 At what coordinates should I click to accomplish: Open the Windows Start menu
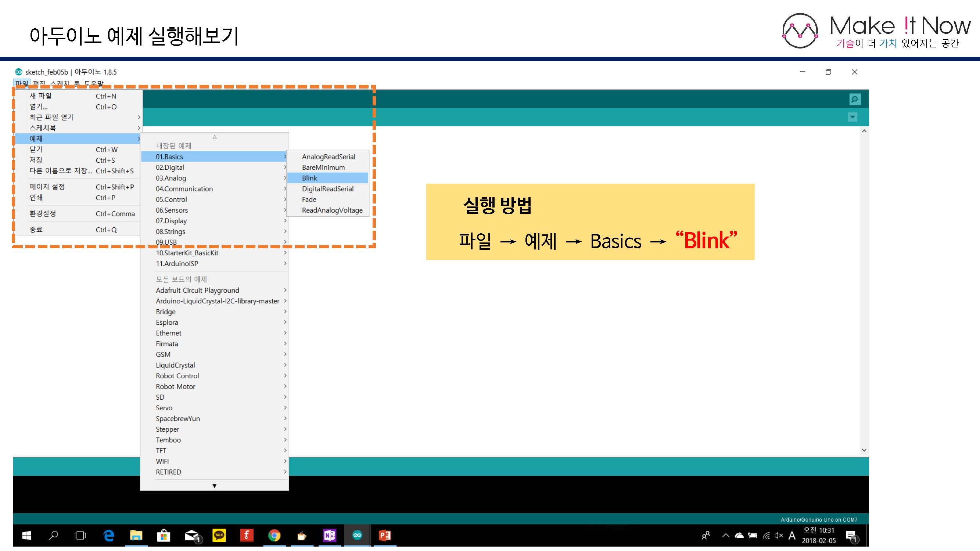tap(26, 536)
